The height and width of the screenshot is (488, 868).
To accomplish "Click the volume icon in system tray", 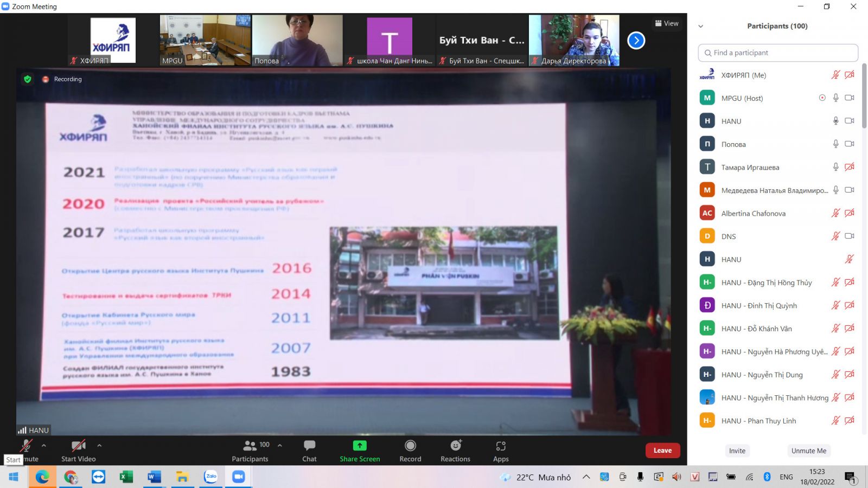I will (x=676, y=477).
